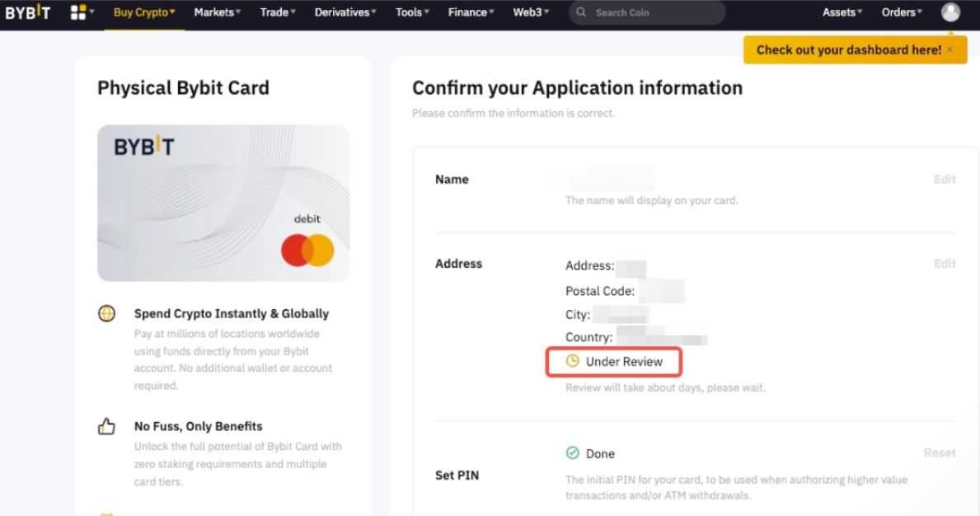Expand the Trade dropdown menu
The image size is (980, 516).
click(x=278, y=12)
